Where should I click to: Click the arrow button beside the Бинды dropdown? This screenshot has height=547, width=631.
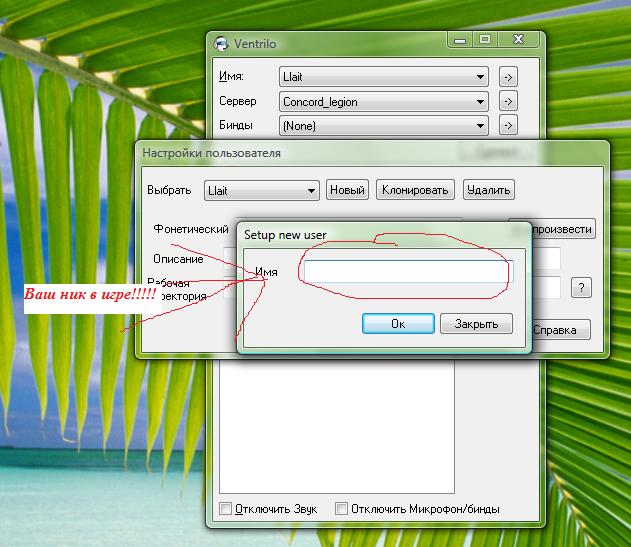508,126
